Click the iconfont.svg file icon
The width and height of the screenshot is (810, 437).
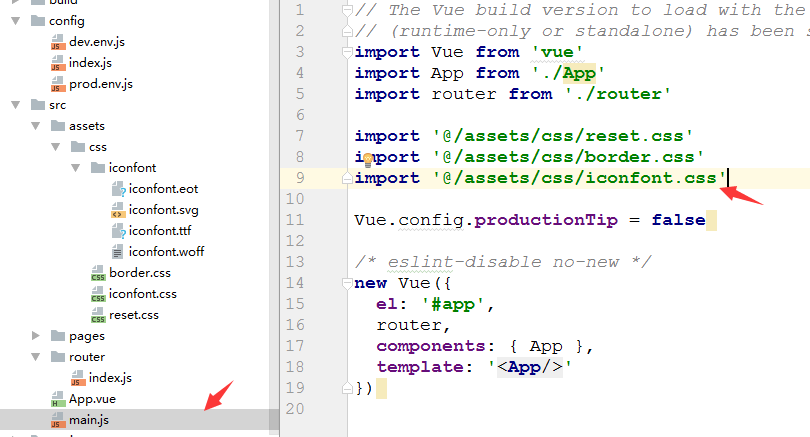tap(118, 210)
